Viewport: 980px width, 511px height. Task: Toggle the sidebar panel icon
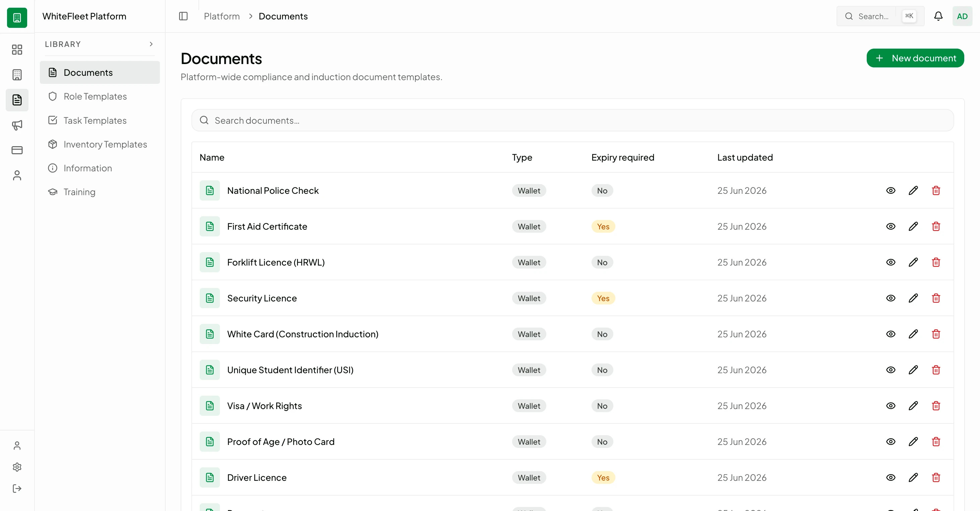point(183,16)
